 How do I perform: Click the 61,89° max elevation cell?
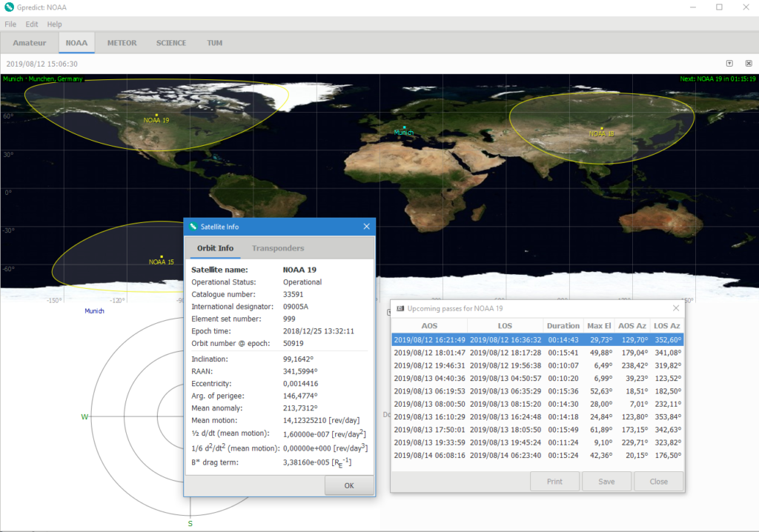[x=600, y=430]
